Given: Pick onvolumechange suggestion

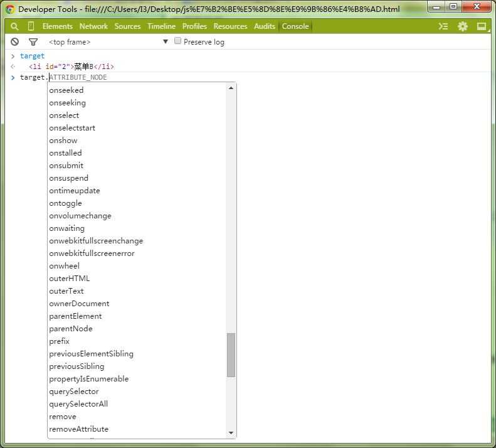Looking at the screenshot, I should click(x=80, y=216).
